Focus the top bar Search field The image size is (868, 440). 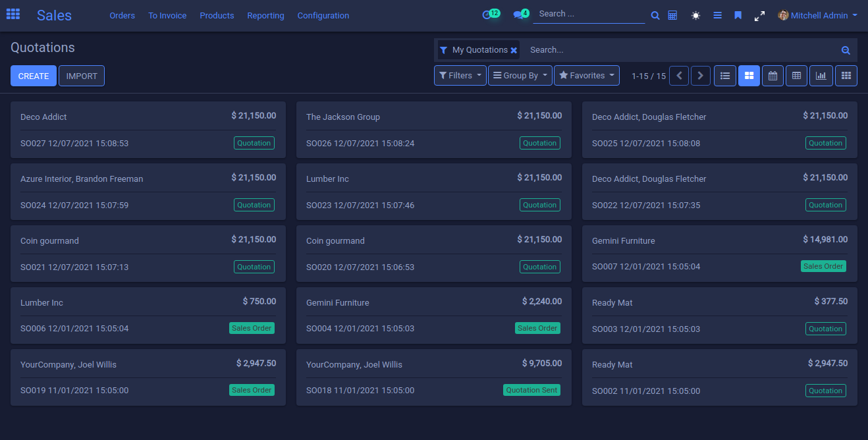[589, 14]
